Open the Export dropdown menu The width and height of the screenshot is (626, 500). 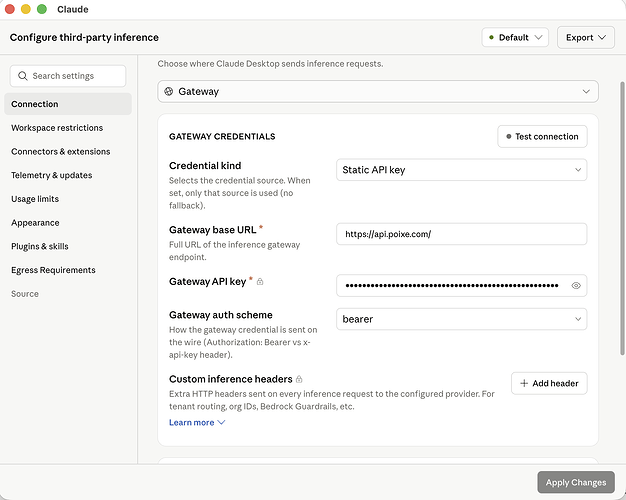click(586, 38)
